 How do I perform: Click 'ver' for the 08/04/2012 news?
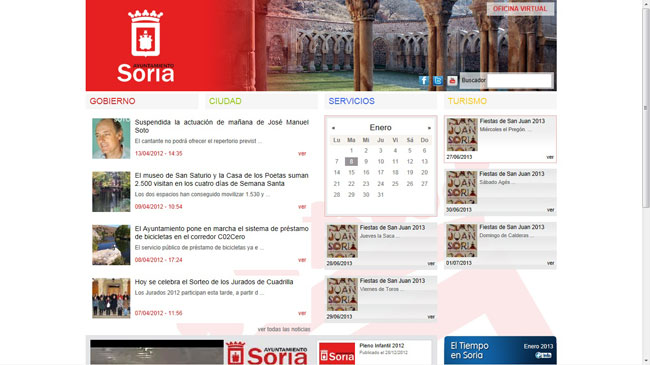point(302,260)
